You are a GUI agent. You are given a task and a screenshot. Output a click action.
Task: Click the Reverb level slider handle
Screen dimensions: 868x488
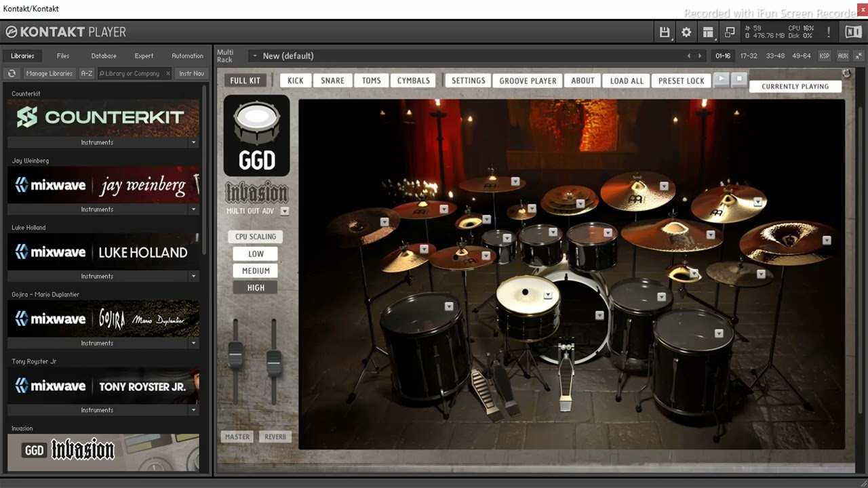pyautogui.click(x=274, y=363)
